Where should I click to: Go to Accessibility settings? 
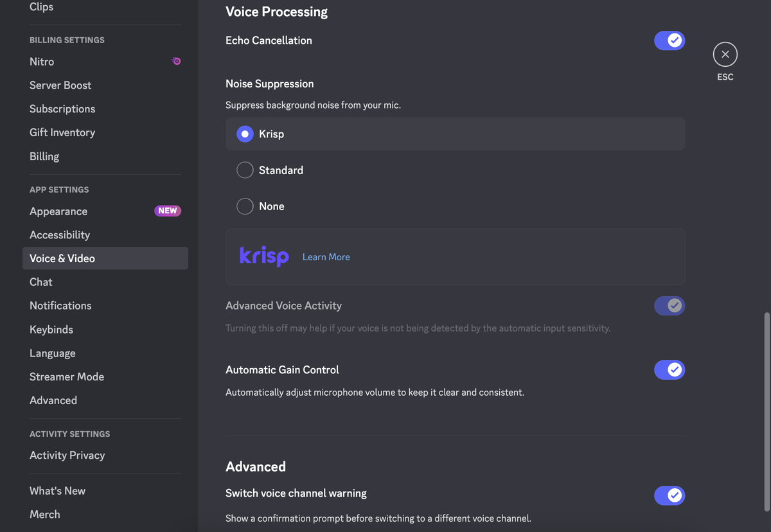[x=60, y=235]
